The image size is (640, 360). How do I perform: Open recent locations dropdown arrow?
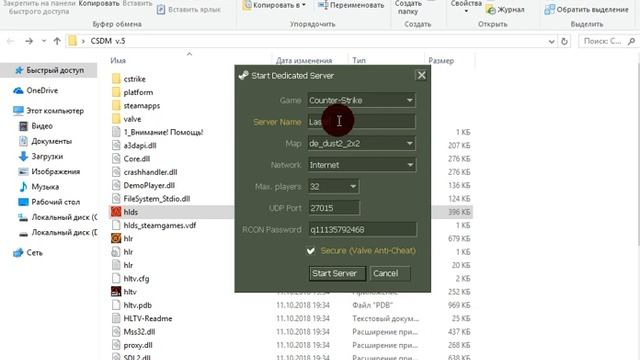[44, 41]
